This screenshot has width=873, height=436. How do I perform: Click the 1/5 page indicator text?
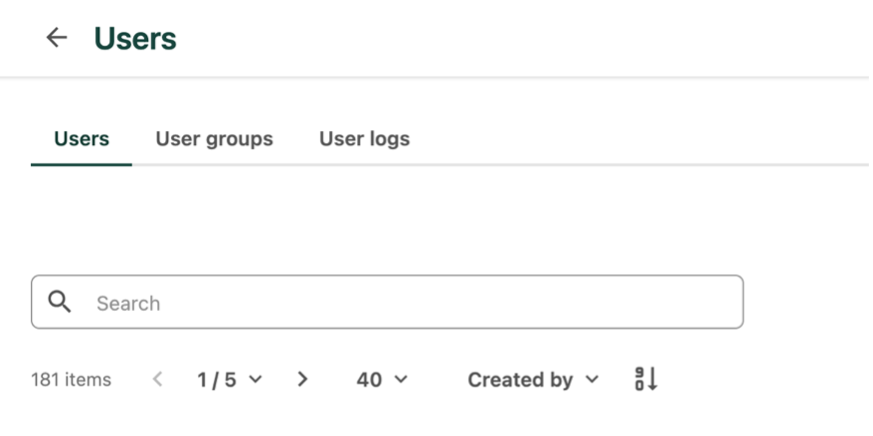(x=215, y=380)
